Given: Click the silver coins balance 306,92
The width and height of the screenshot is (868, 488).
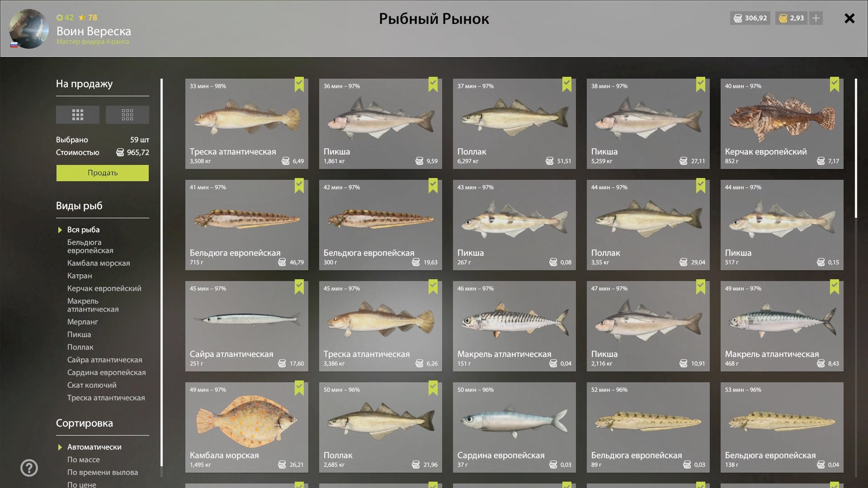Looking at the screenshot, I should pos(750,18).
